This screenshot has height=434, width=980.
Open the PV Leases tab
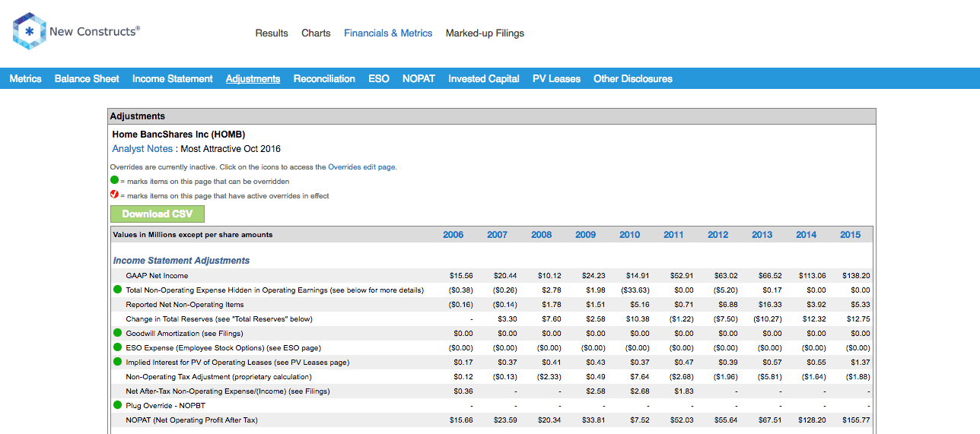(556, 78)
